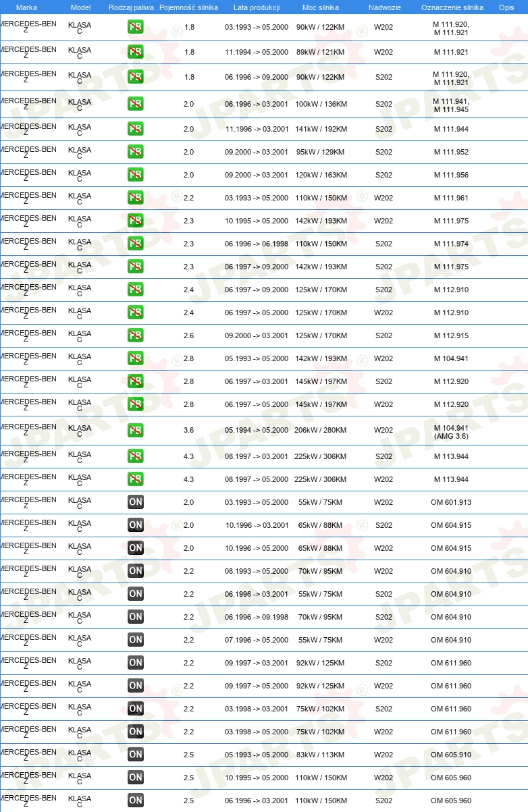Click the PB fuel icon for M 111.974
The width and height of the screenshot is (528, 812).
click(x=136, y=244)
